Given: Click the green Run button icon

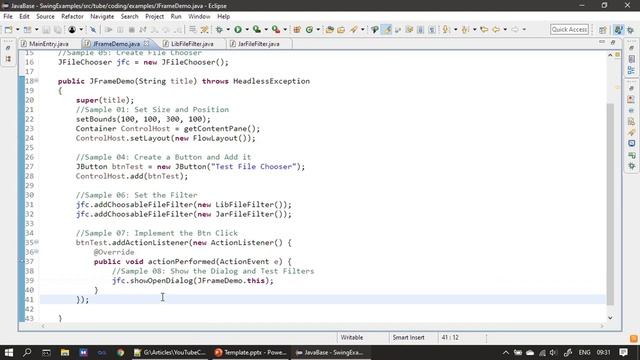Looking at the screenshot, I should pos(238,29).
